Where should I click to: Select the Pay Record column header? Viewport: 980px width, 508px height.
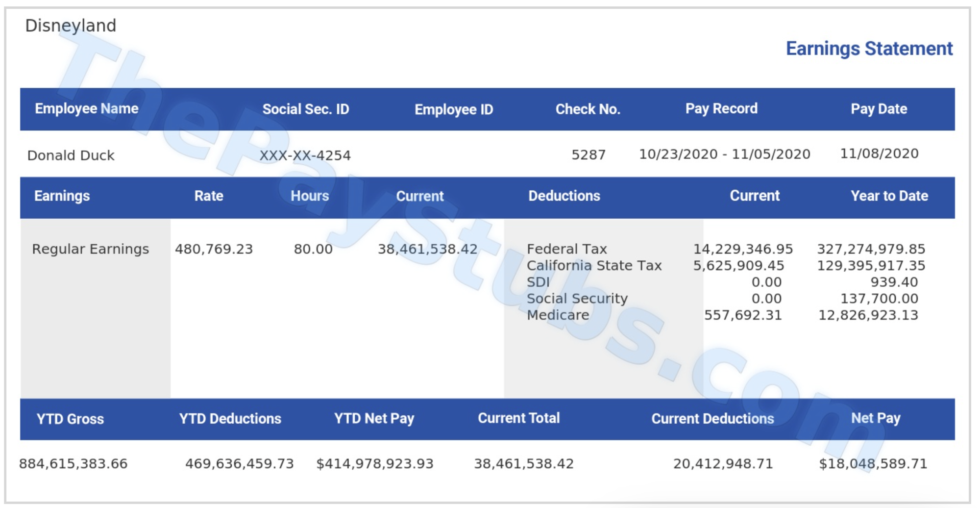(721, 109)
